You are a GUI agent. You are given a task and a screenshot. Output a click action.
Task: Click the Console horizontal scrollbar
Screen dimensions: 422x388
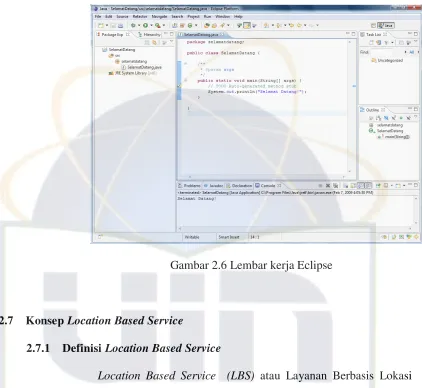296,229
